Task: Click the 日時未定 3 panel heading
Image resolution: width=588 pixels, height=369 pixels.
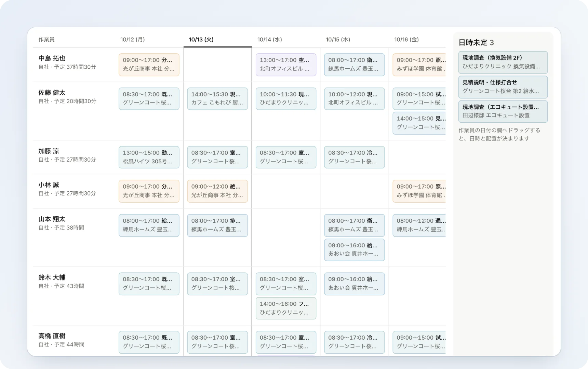Action: click(476, 42)
